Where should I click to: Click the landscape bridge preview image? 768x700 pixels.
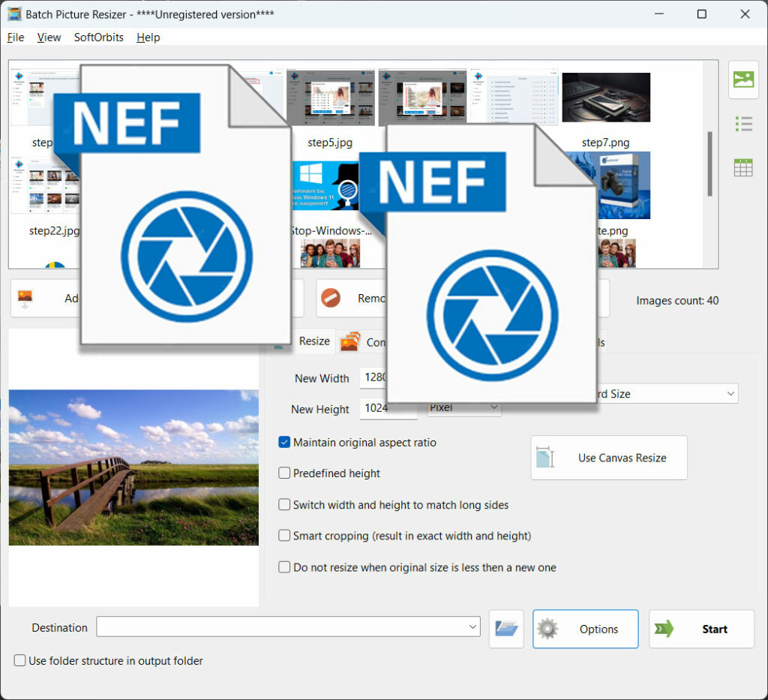click(133, 467)
